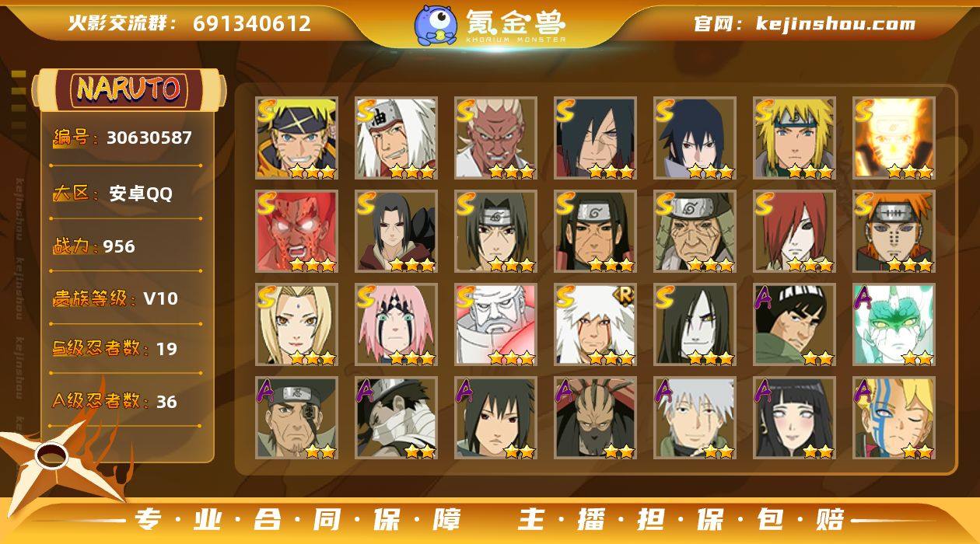
Task: Click the Khorium Monster blue mascot logo
Action: 435,24
